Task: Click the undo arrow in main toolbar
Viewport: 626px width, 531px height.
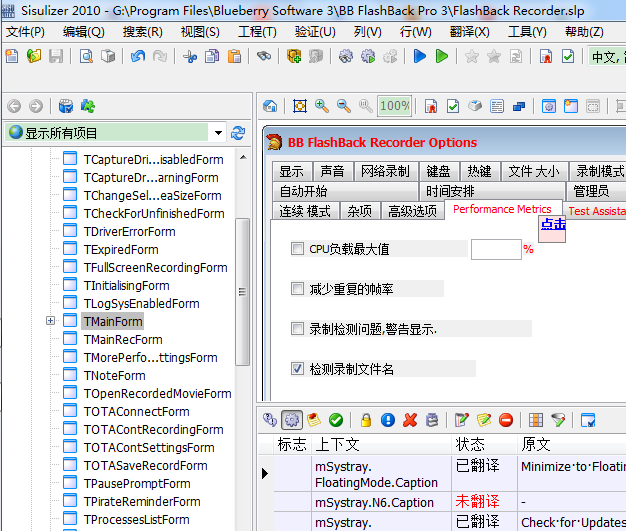Action: [x=137, y=56]
